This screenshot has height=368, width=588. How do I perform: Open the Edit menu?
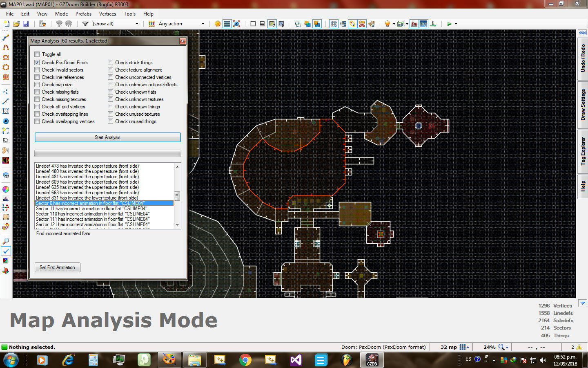pyautogui.click(x=25, y=13)
